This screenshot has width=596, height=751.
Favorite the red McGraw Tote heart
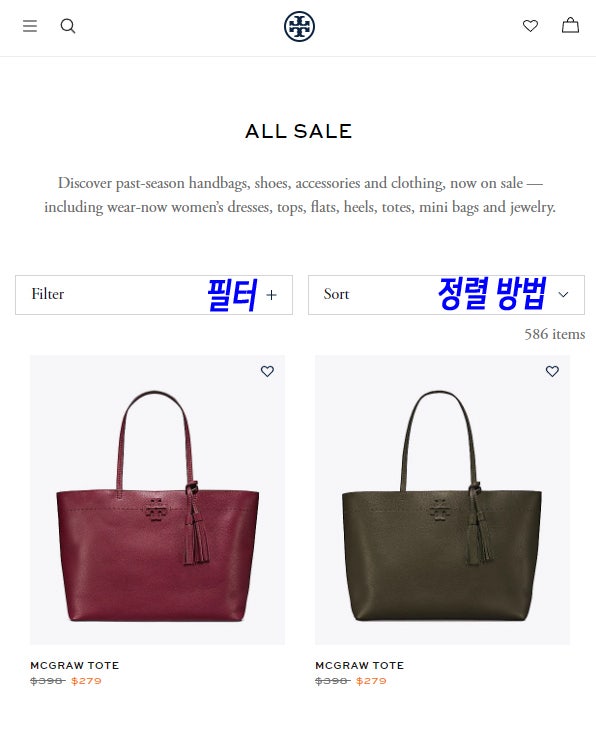[267, 371]
